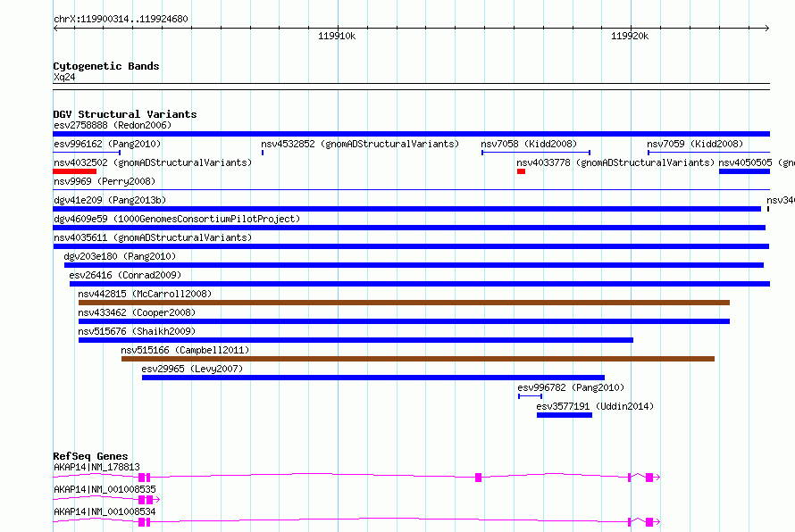
Task: Click the nsv4032502 gnomAD label text
Action: pyautogui.click(x=153, y=162)
